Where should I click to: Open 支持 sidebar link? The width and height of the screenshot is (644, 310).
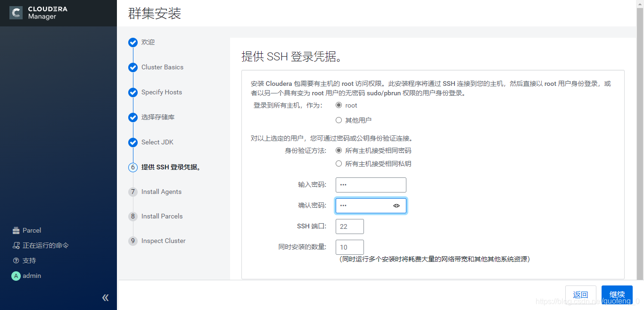(x=29, y=261)
